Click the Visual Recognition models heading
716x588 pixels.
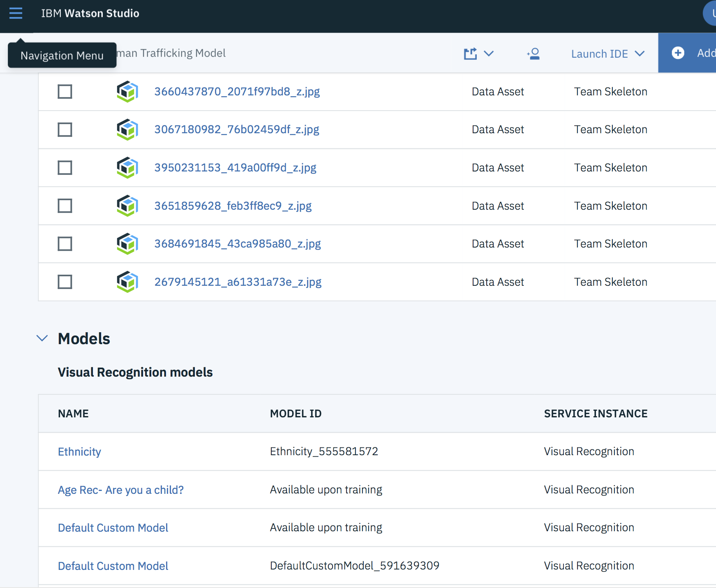135,372
